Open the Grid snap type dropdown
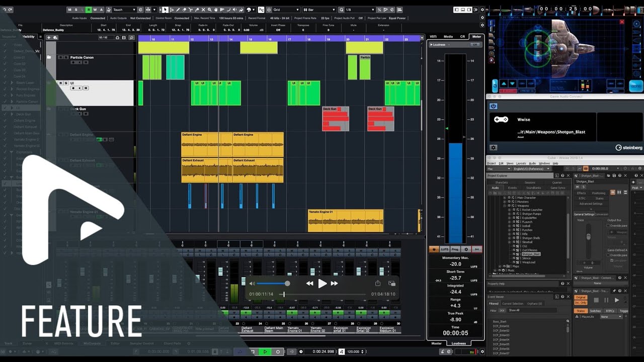This screenshot has width=644, height=362. point(286,10)
